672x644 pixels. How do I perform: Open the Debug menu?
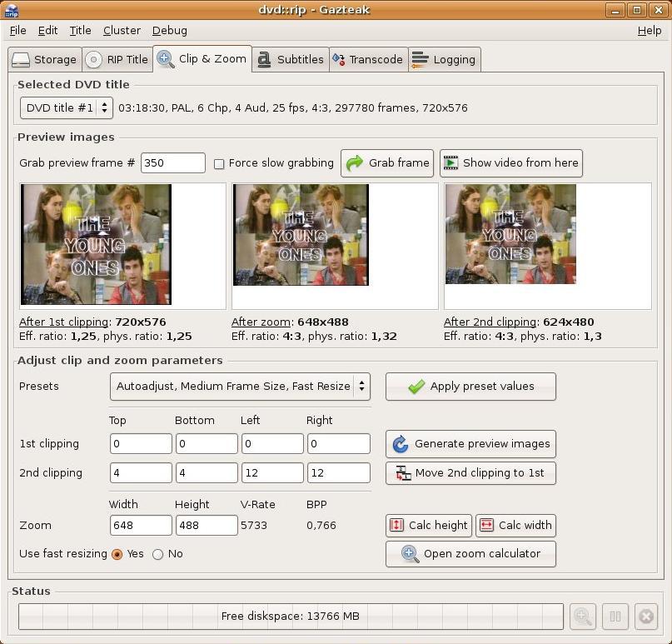point(170,31)
